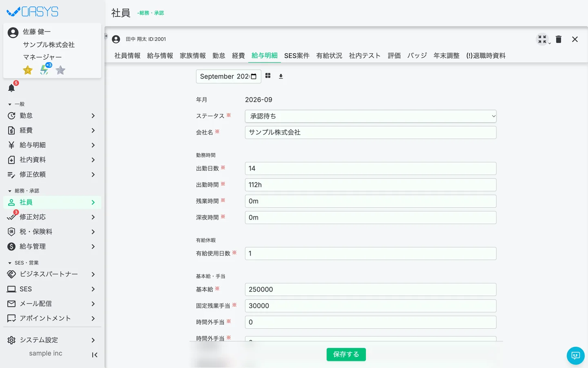Screen dimensions: 588x368
Task: Click the 出勤日数 input field
Action: [371, 168]
